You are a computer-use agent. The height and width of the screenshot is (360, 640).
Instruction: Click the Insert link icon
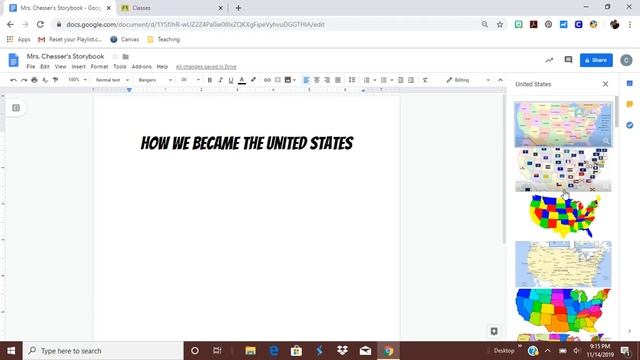[267, 80]
